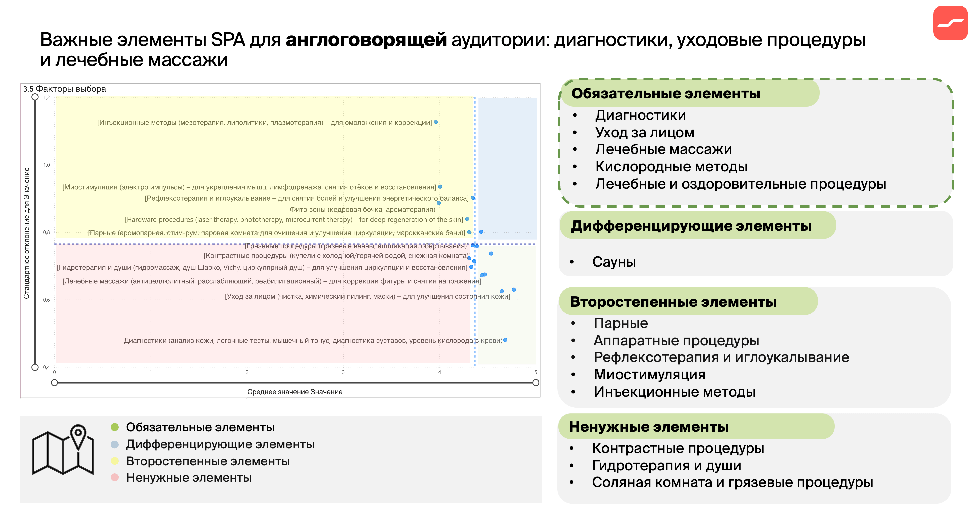Click the green legend dot for Обязательные элементы
980x510 pixels.
115,427
